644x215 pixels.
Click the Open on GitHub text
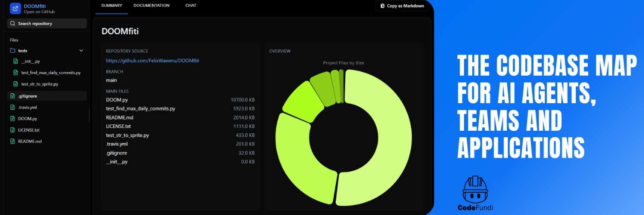point(39,12)
